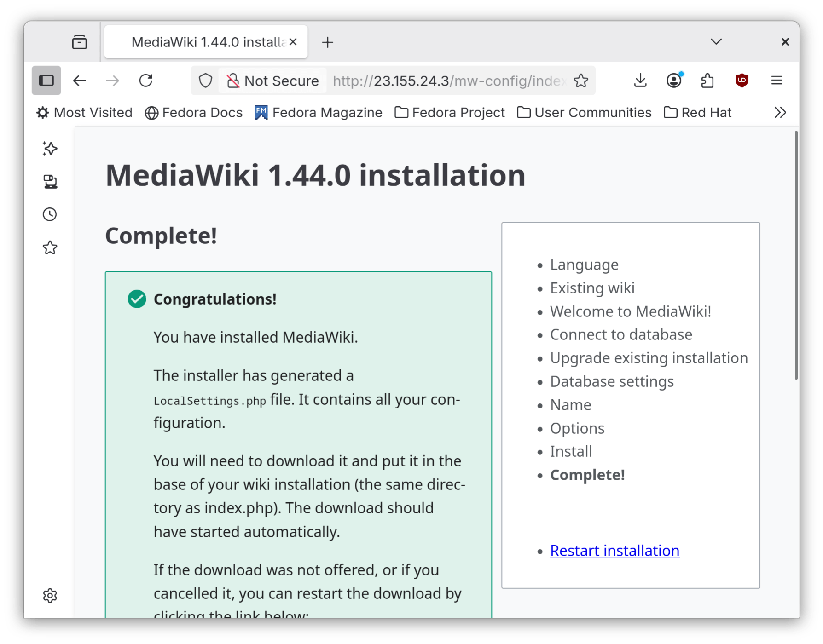The width and height of the screenshot is (823, 644).
Task: Open the History clock sidebar icon
Action: pos(49,214)
